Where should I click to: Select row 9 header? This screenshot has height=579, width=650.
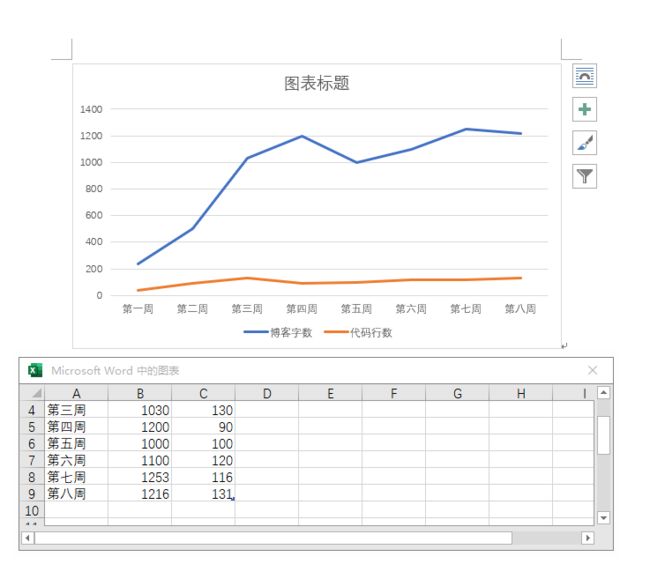(32, 494)
